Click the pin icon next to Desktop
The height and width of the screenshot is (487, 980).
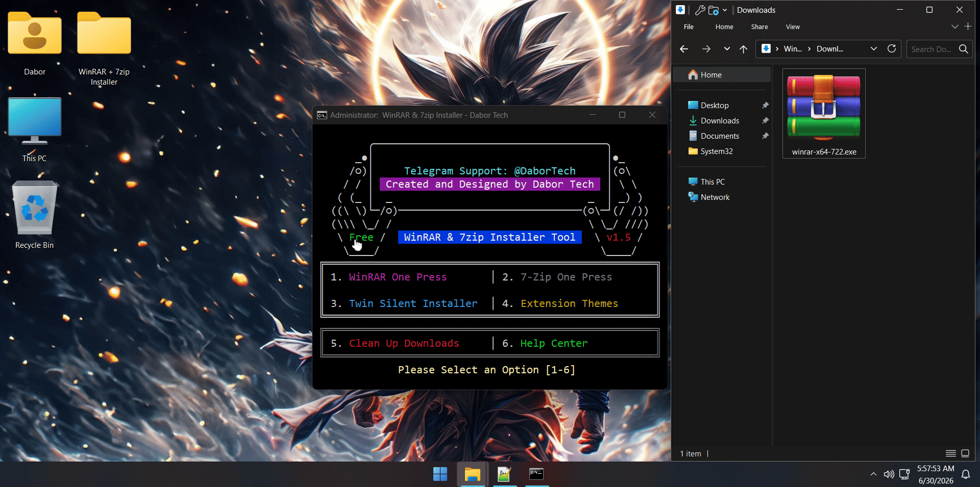(765, 105)
